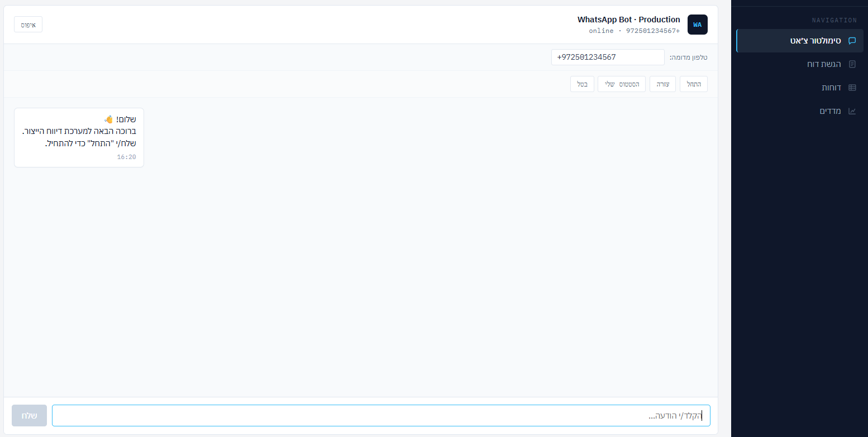Click the table icon beside דוחות
The height and width of the screenshot is (437, 868).
pos(852,88)
